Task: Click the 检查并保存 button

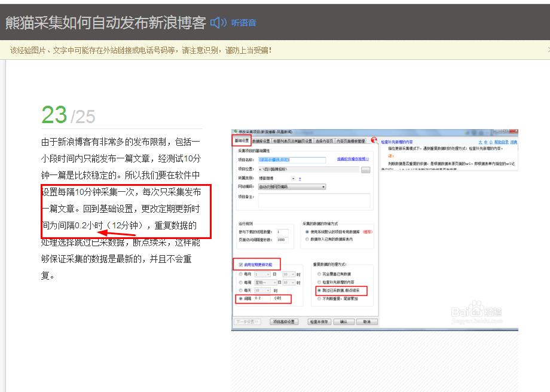Action: pyautogui.click(x=319, y=321)
